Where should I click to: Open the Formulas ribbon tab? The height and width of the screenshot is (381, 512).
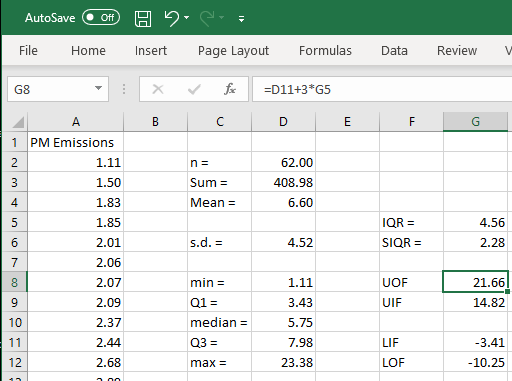pos(325,51)
